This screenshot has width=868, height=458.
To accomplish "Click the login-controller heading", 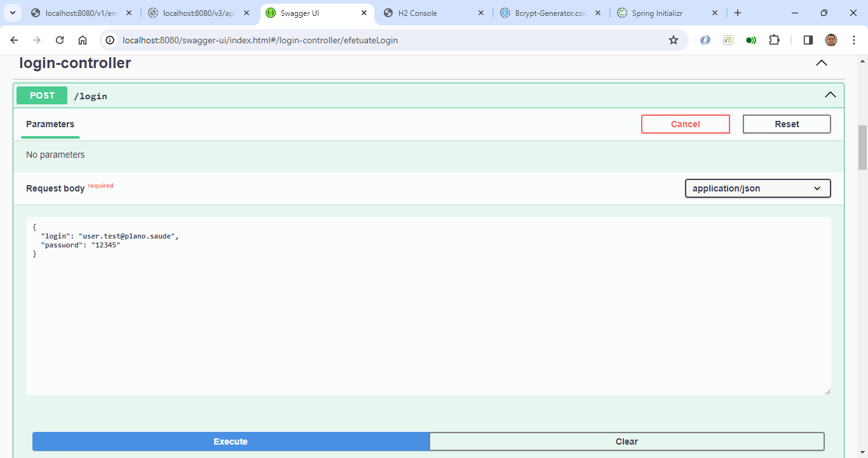I will [x=75, y=63].
